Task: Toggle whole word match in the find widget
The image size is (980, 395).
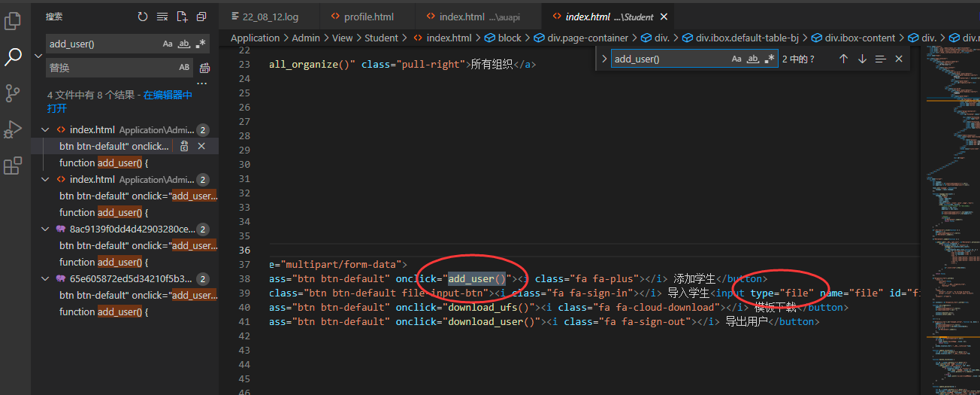Action: click(753, 59)
